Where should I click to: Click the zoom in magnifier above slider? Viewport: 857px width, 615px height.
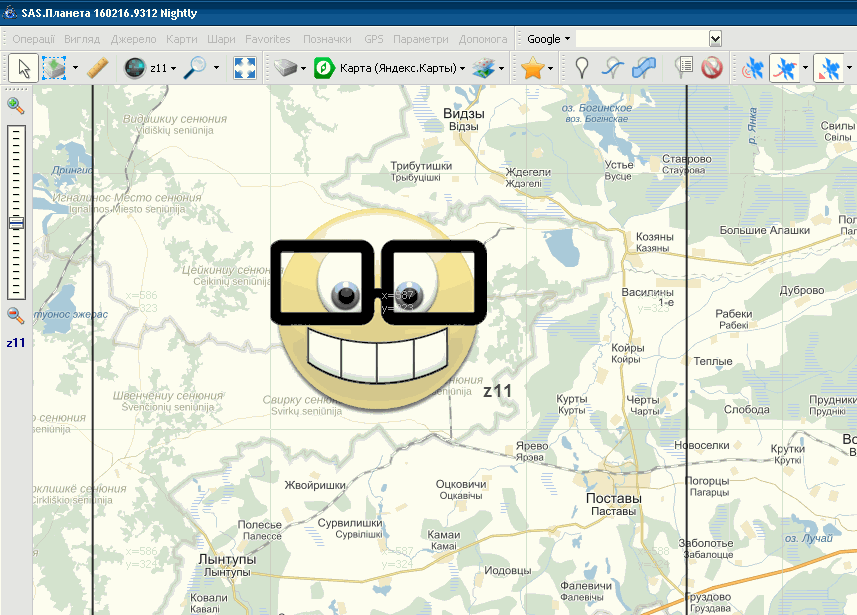pos(16,106)
